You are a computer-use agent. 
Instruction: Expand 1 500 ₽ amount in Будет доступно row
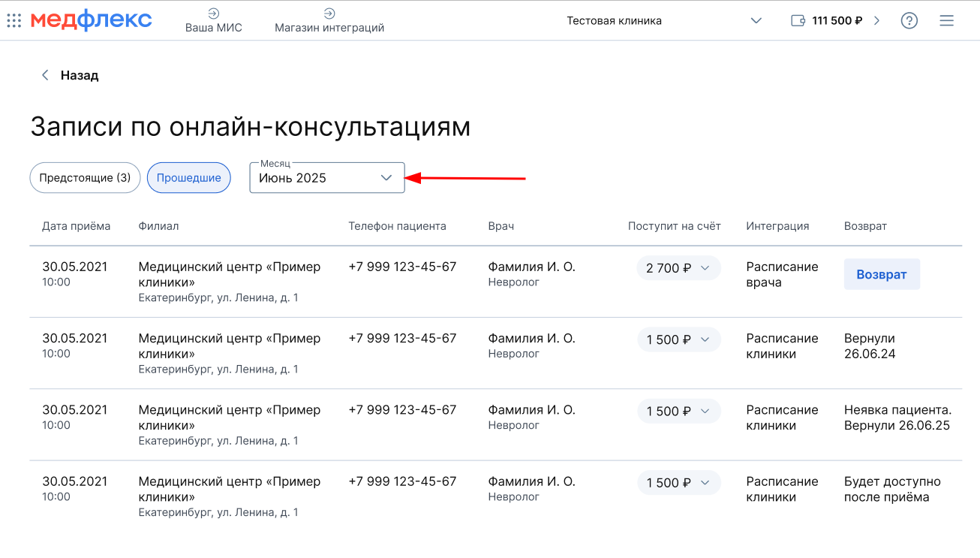(678, 482)
